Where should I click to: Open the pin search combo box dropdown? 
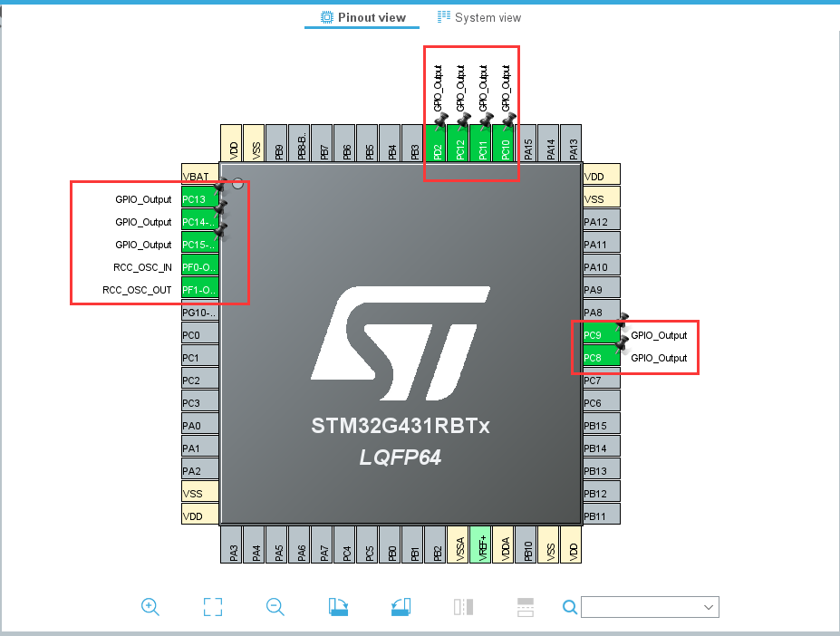pos(710,607)
